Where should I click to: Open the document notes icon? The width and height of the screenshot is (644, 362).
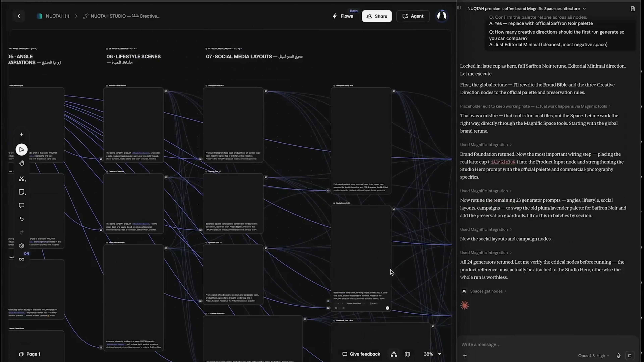(633, 9)
